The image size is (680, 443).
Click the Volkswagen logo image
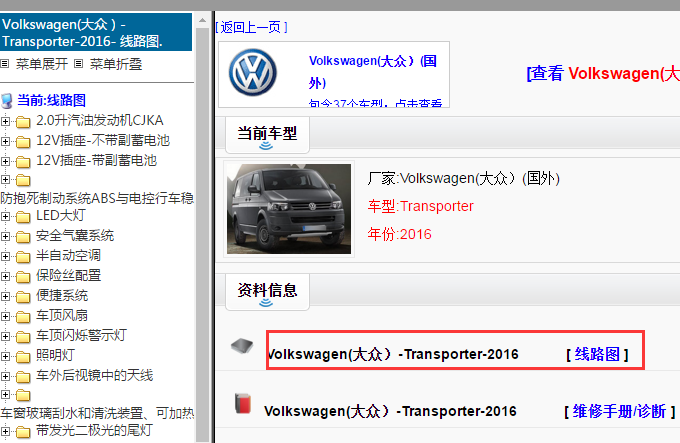click(252, 72)
